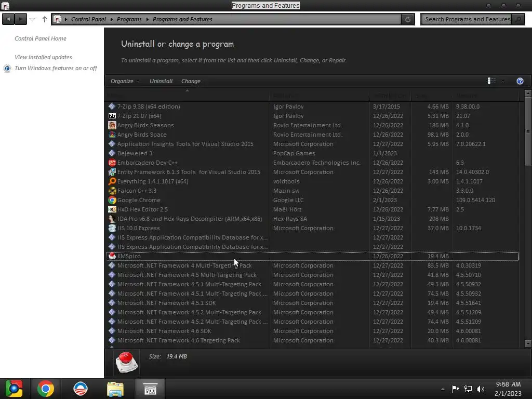
Task: Select the Angry Birds Seasons icon
Action: click(x=112, y=125)
